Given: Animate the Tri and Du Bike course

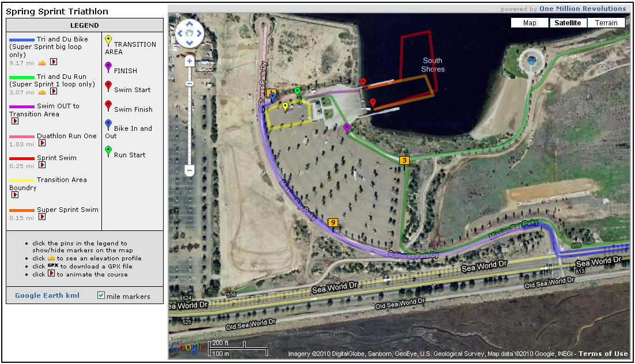Looking at the screenshot, I should point(54,62).
